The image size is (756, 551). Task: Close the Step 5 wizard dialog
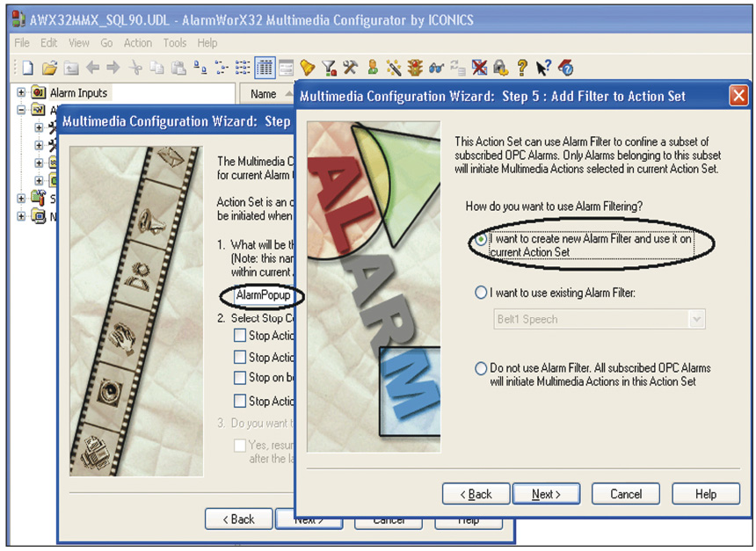tap(738, 96)
